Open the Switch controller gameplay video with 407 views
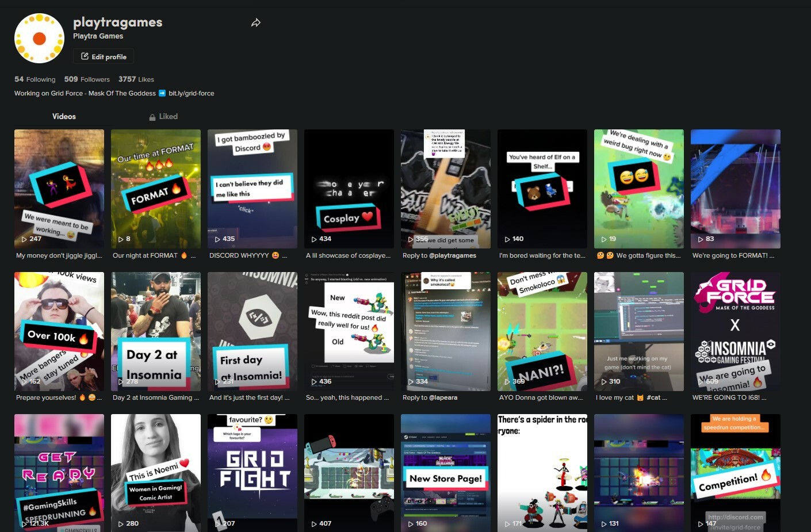Viewport: 811px width, 532px height. tap(349, 473)
